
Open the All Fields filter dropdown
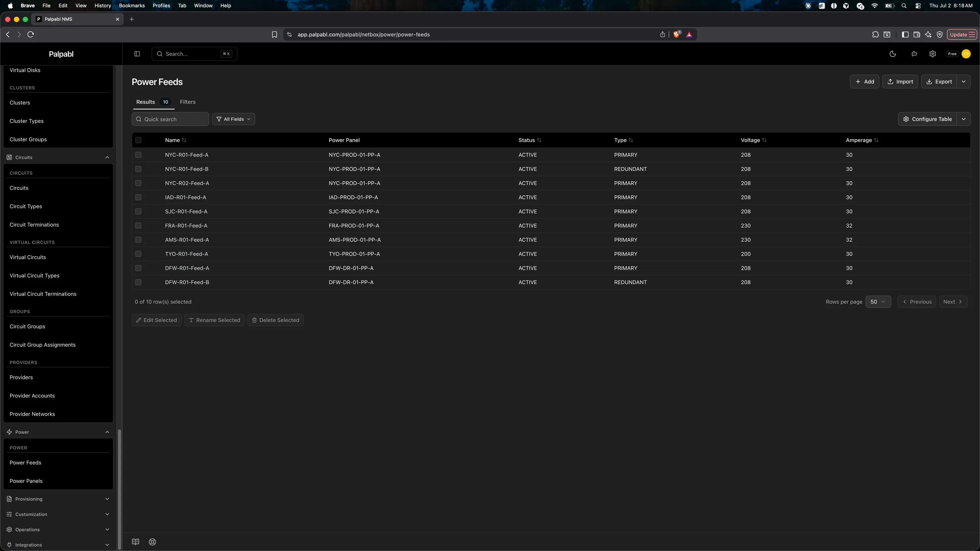233,119
